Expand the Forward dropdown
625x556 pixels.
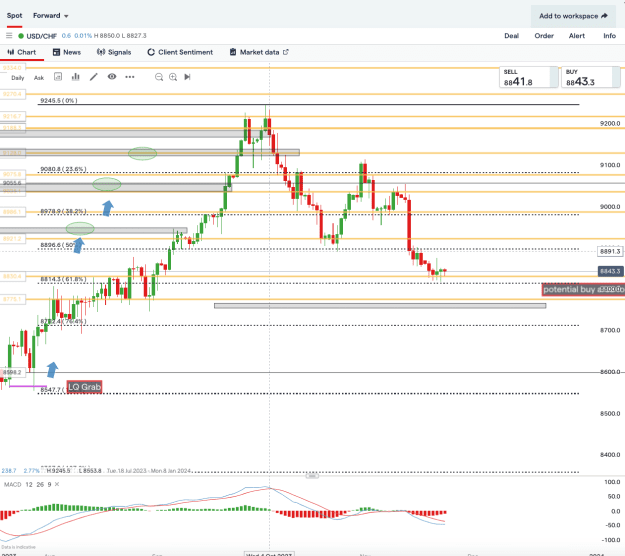point(51,16)
